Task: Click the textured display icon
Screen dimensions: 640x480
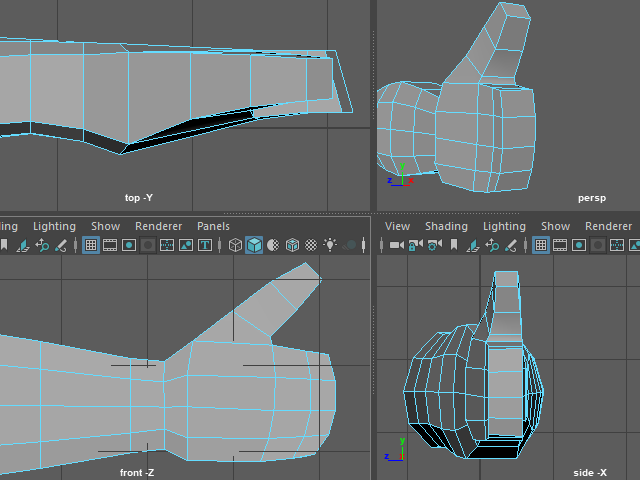Action: pos(311,245)
